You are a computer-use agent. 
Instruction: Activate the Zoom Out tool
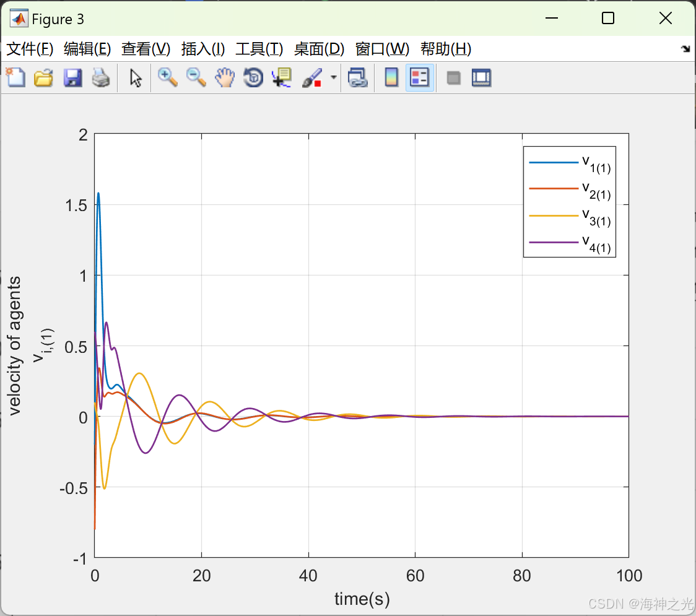point(196,77)
